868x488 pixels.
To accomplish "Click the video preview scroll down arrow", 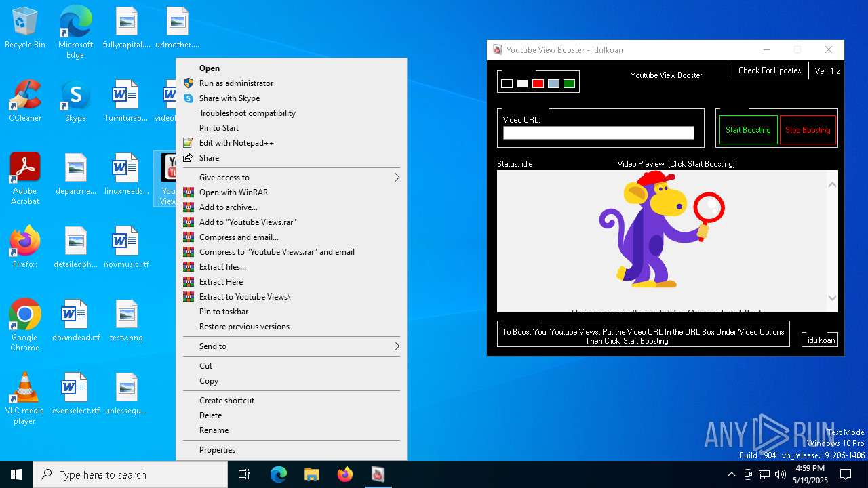I will tap(832, 298).
